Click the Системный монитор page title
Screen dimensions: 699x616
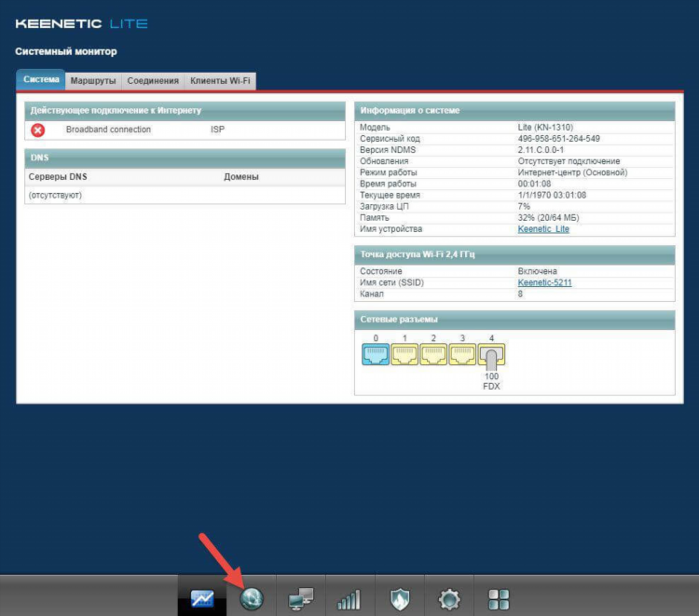click(x=66, y=51)
